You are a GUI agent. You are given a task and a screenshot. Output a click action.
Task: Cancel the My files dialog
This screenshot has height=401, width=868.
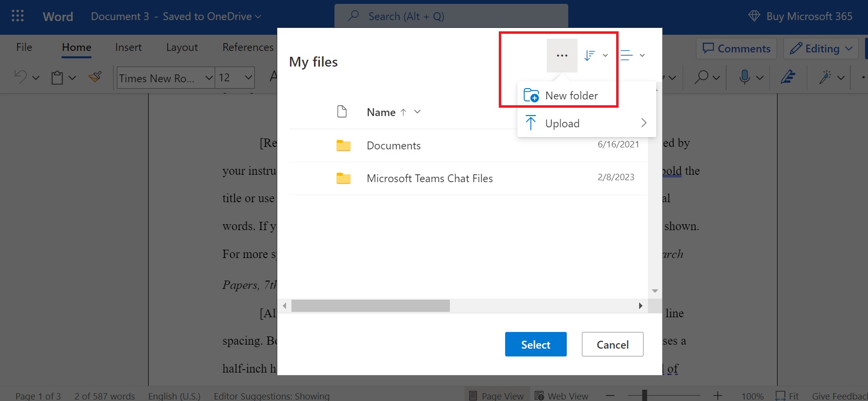[x=612, y=345]
